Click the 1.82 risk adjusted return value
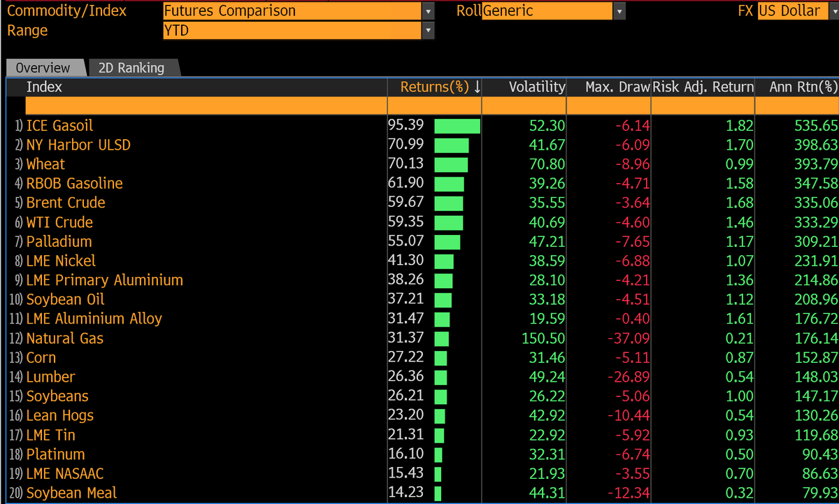 pos(740,126)
